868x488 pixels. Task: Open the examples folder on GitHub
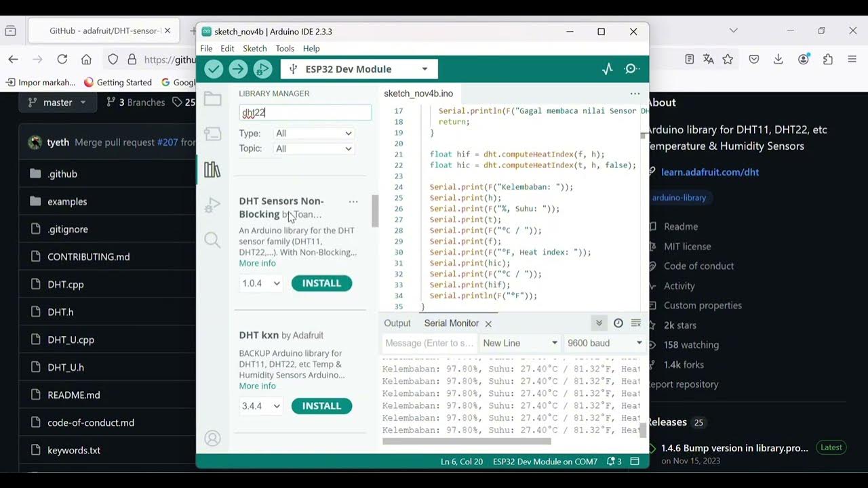67,201
